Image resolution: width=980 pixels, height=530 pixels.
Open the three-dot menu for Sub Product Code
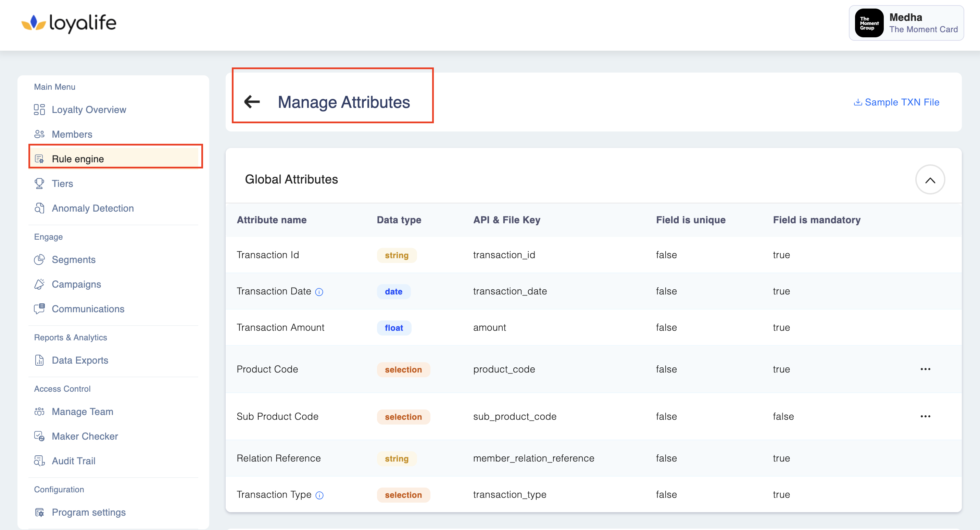(925, 416)
